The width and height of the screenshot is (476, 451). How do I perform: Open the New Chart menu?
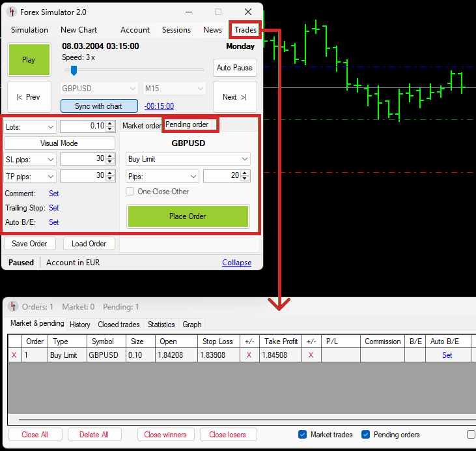(79, 30)
